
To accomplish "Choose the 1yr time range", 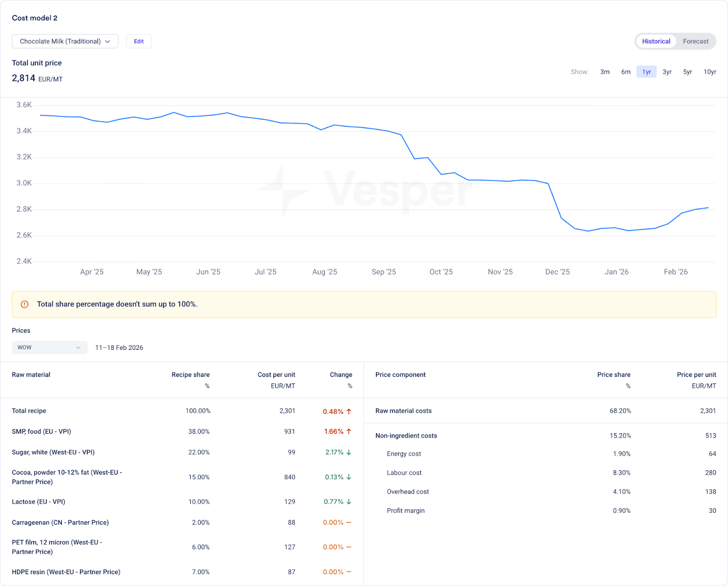I will pos(647,72).
